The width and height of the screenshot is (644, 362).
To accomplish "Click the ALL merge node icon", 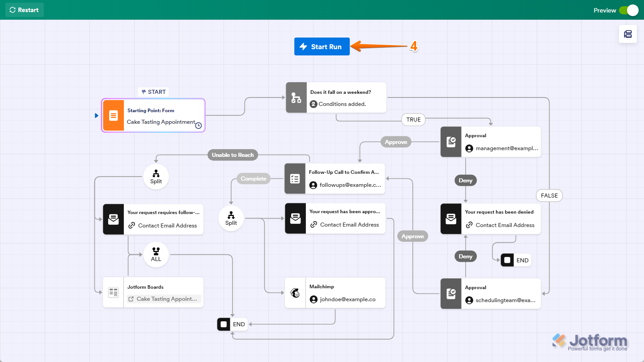I will pos(156,254).
